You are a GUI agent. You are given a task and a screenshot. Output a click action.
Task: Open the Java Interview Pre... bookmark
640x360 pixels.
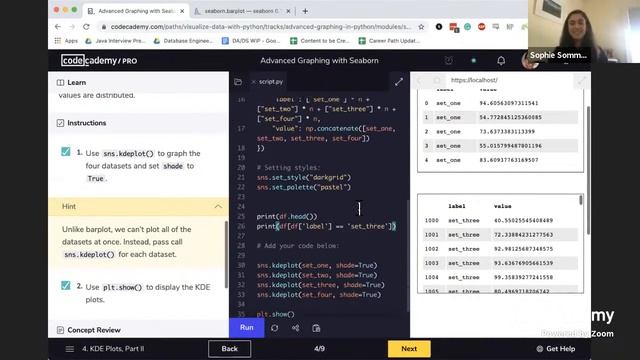115,41
